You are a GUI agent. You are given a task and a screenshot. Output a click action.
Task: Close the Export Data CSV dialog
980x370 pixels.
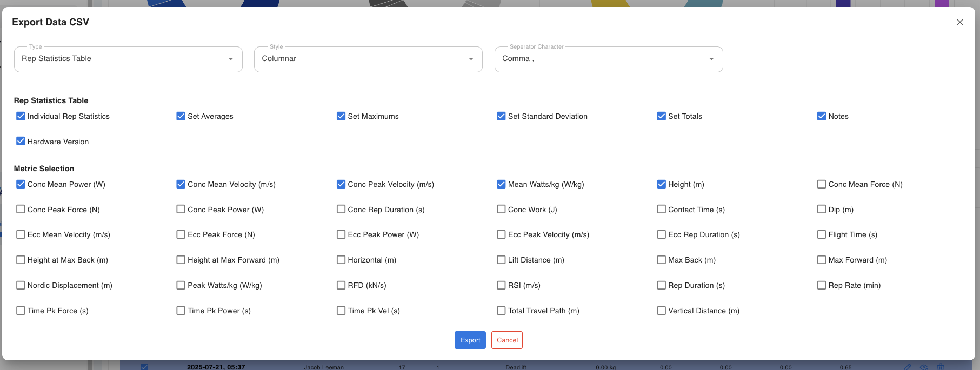959,22
